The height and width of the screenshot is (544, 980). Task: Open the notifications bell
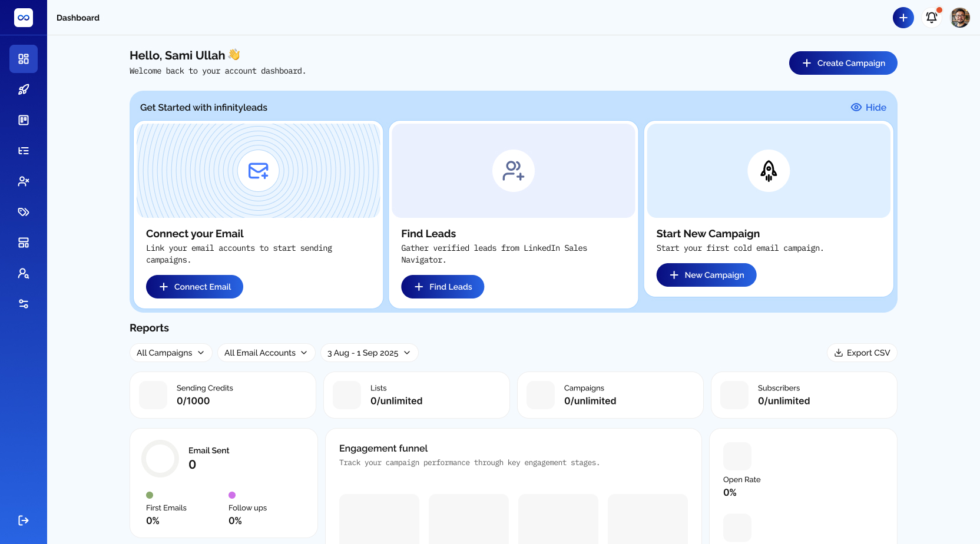point(932,18)
